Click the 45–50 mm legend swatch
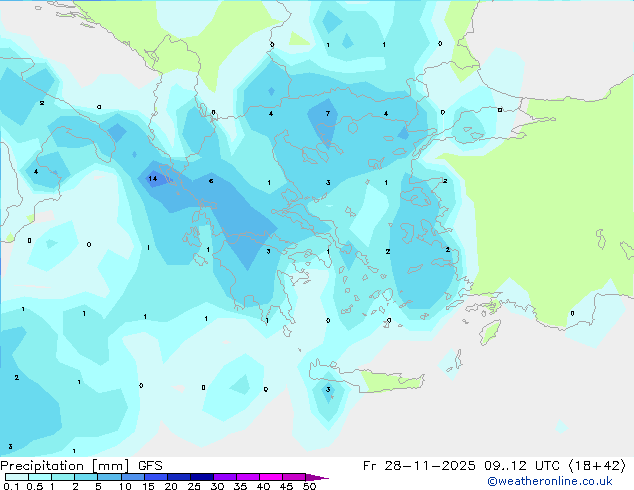 [294, 477]
